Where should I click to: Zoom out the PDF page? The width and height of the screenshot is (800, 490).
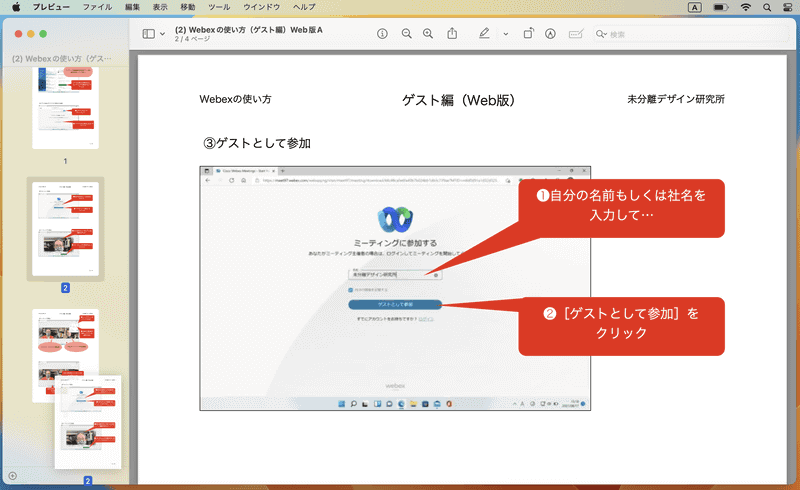click(x=407, y=34)
